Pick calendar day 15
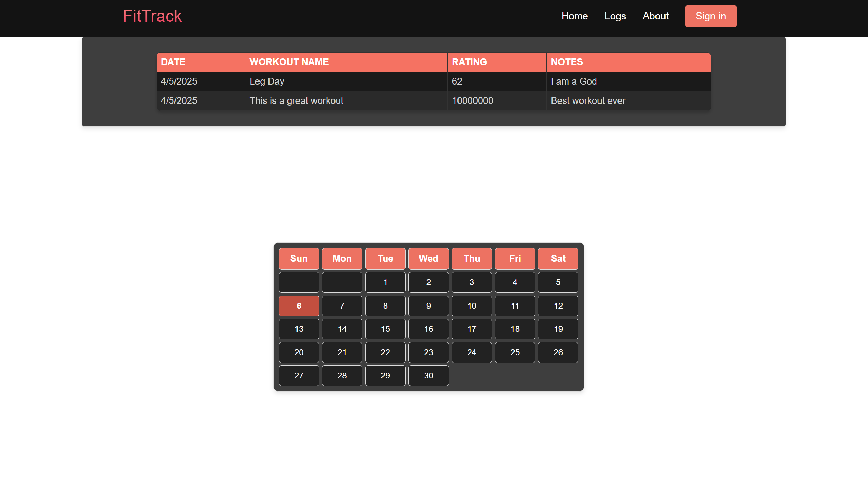Screen dimensions: 868x483 [x=385, y=329]
